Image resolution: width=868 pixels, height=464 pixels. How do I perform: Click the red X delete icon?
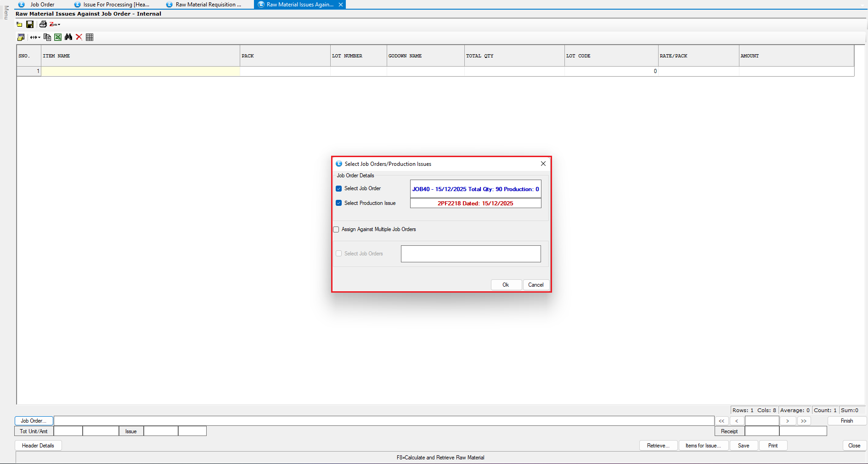pos(79,37)
